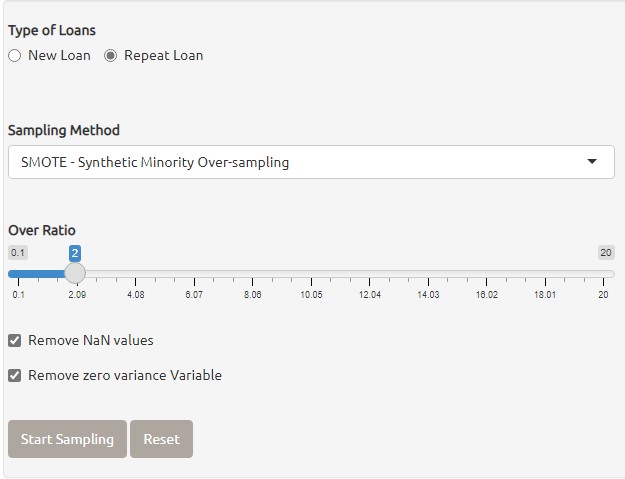Click the New Loan label text

(x=59, y=56)
